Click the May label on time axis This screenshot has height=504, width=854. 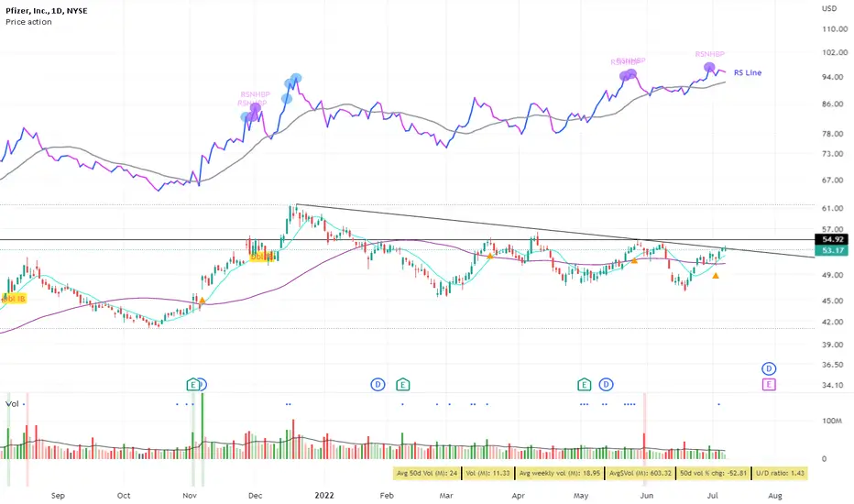[581, 495]
